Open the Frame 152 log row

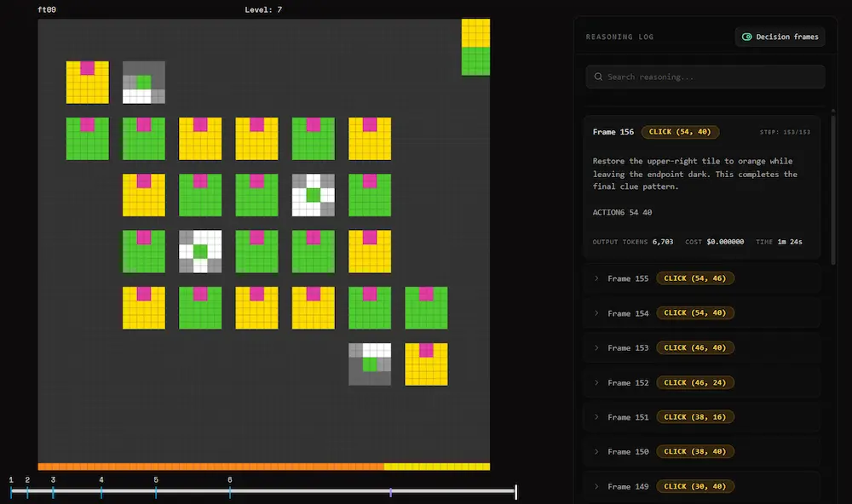pos(702,382)
